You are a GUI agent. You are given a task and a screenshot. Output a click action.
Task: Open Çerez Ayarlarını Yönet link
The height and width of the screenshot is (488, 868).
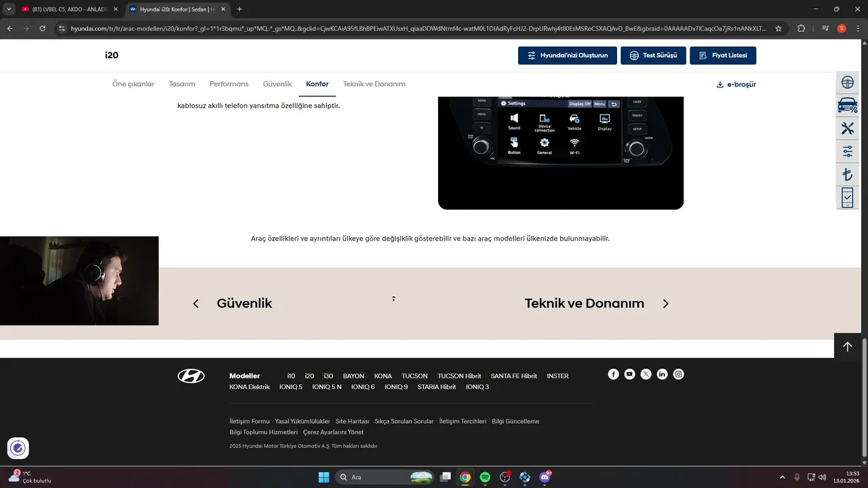(x=333, y=432)
